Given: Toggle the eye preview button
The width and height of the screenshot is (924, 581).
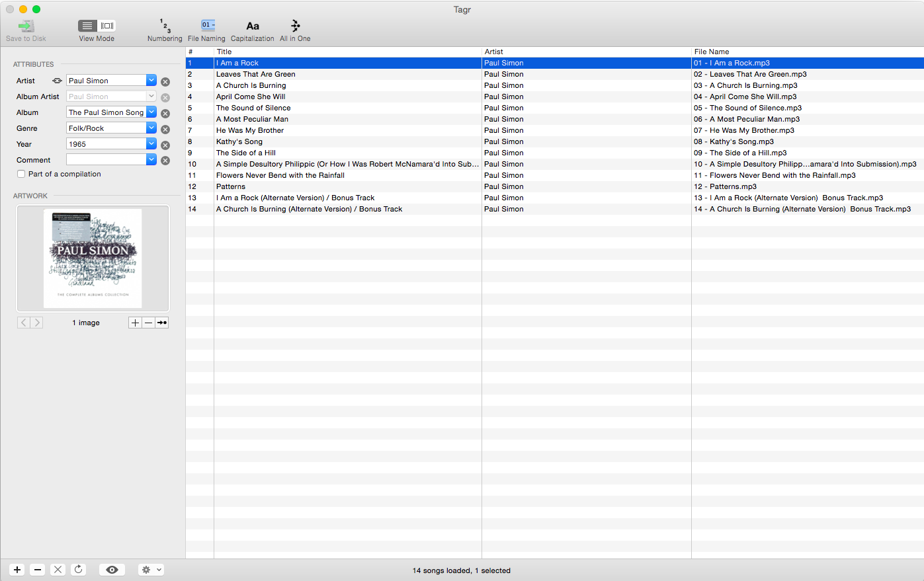Looking at the screenshot, I should click(x=112, y=570).
